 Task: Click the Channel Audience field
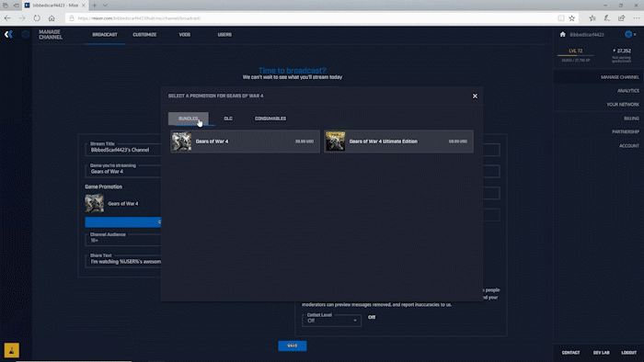pyautogui.click(x=123, y=240)
